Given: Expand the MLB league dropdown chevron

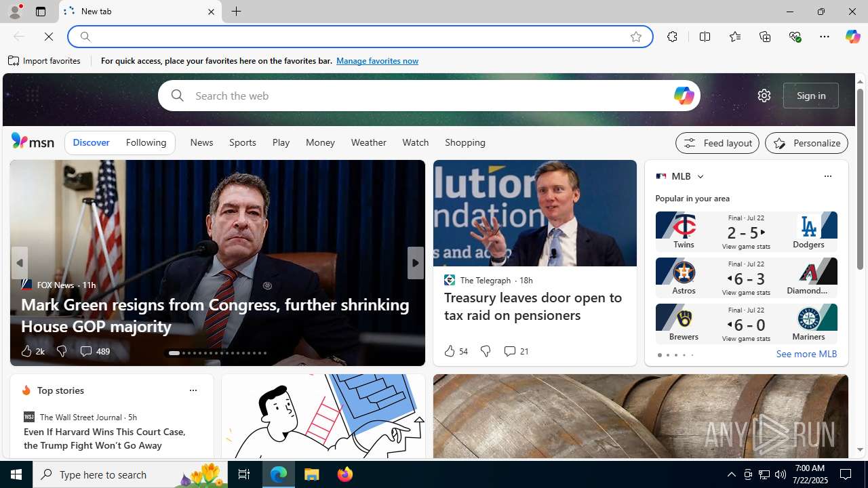Looking at the screenshot, I should pos(700,176).
